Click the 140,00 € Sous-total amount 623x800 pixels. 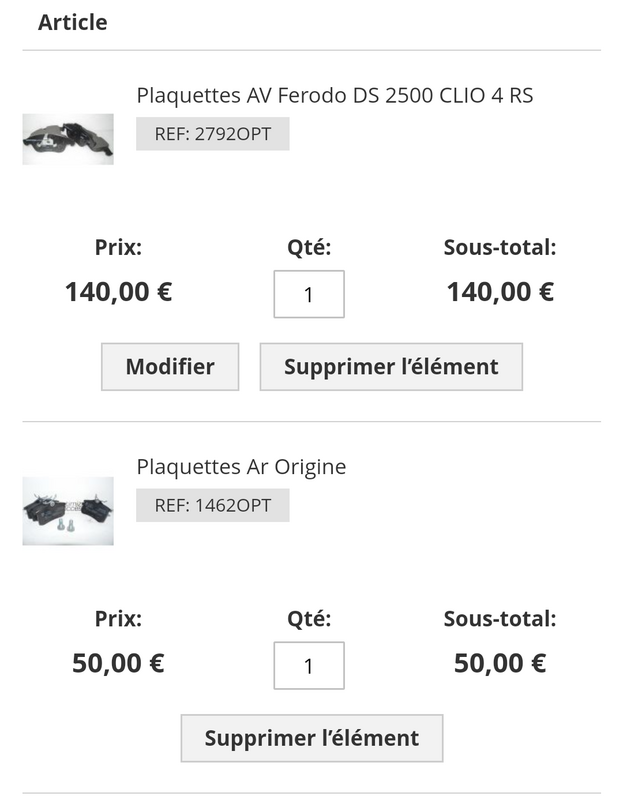coord(500,292)
